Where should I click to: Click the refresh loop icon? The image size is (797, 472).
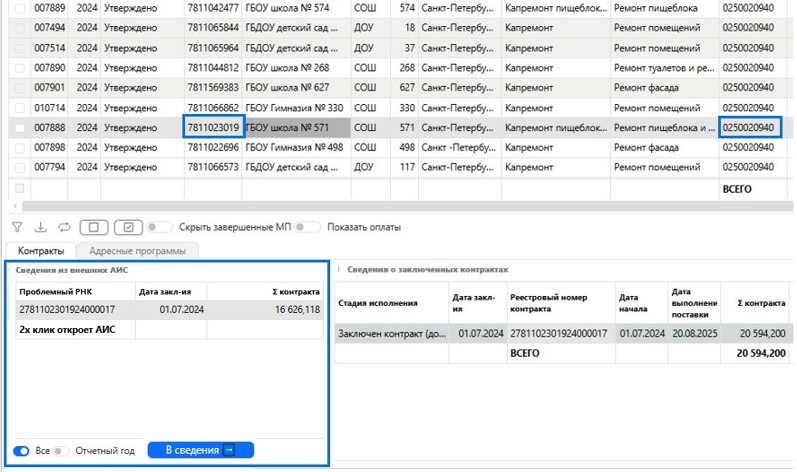tap(64, 227)
